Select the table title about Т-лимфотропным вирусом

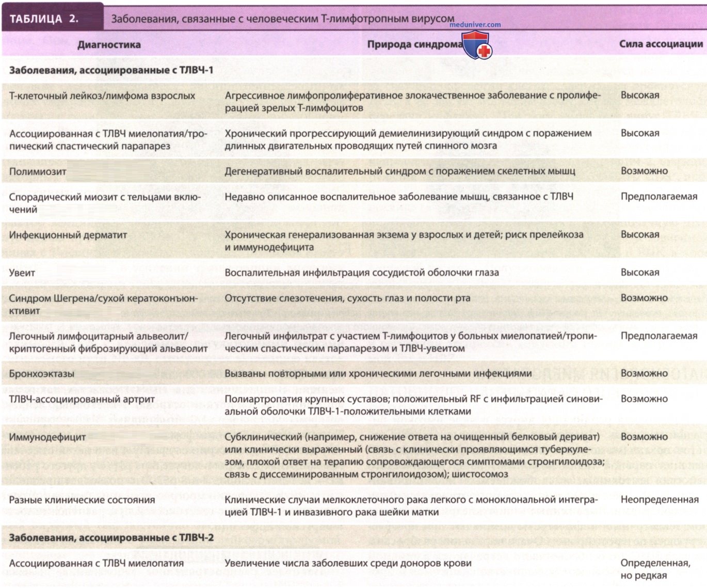283,20
